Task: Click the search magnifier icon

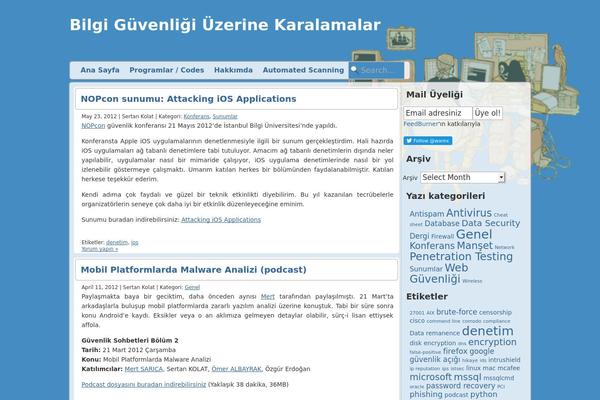Action: (x=354, y=69)
